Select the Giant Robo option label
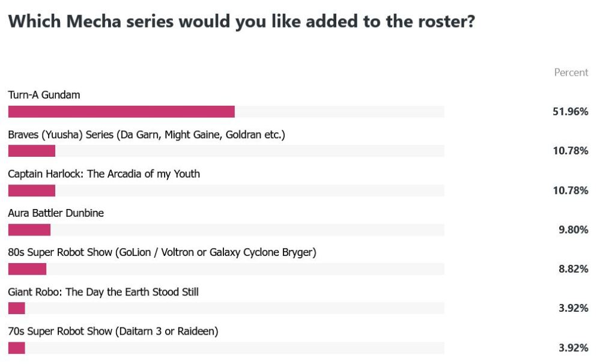 [x=103, y=292]
